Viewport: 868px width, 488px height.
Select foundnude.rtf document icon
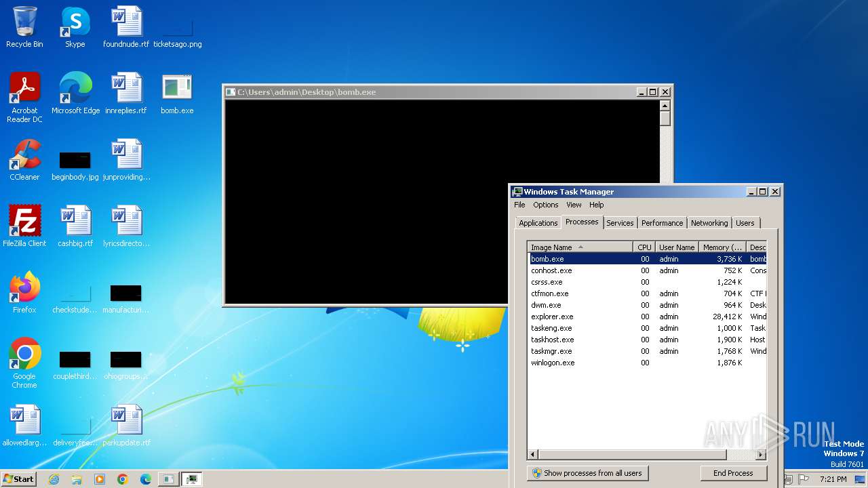click(x=126, y=27)
